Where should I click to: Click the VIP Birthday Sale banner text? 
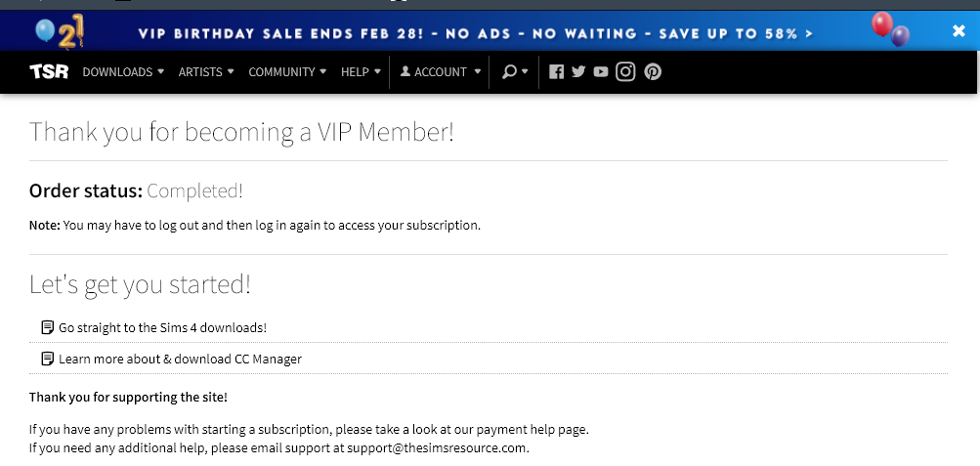(x=476, y=33)
